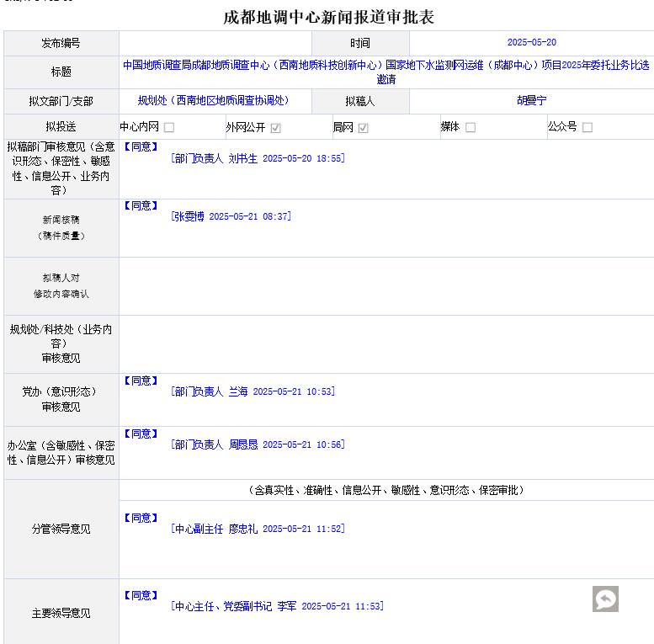Click the empty 规划处/科技处 审核意见 field
Screen dimensions: 654x644
point(385,344)
